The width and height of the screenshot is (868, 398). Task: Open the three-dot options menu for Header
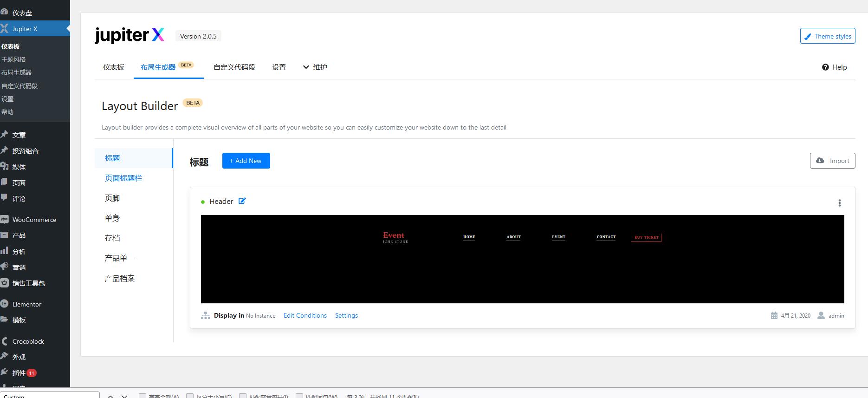839,203
